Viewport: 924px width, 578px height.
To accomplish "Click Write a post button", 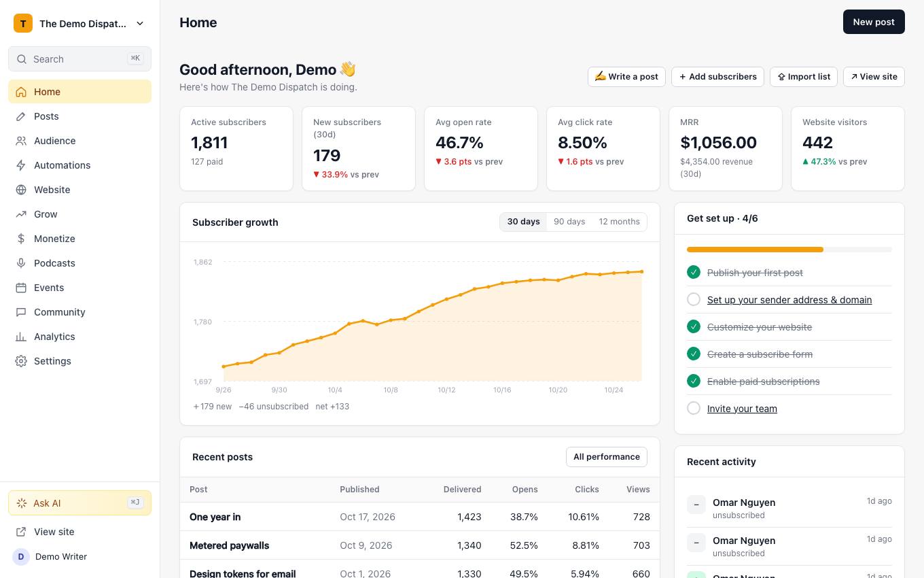I will coord(626,77).
